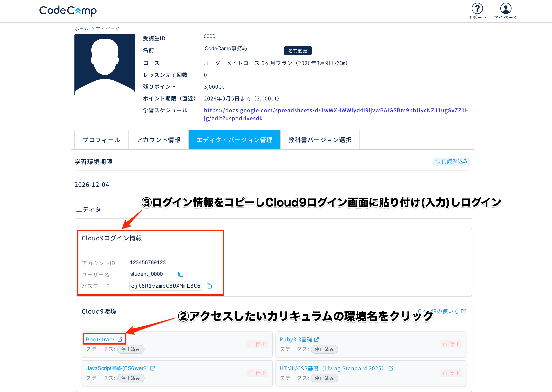
Task: Copy the ユーザー名 student_0000
Action: [181, 274]
